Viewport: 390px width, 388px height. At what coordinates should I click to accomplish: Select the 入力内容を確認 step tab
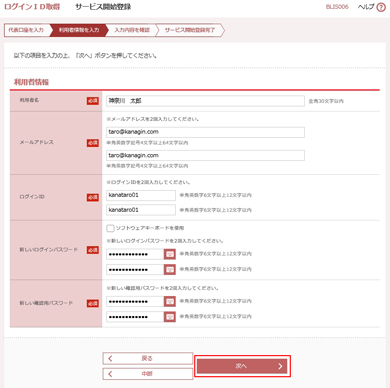132,30
